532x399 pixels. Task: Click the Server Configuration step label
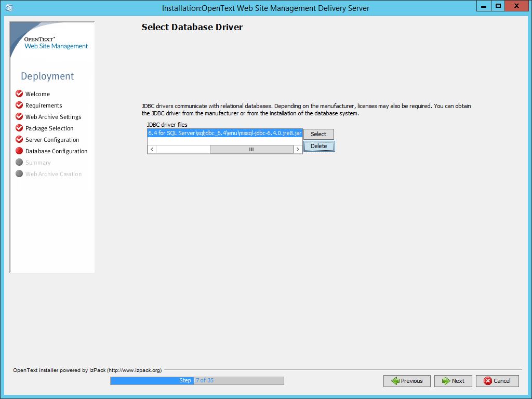(52, 140)
